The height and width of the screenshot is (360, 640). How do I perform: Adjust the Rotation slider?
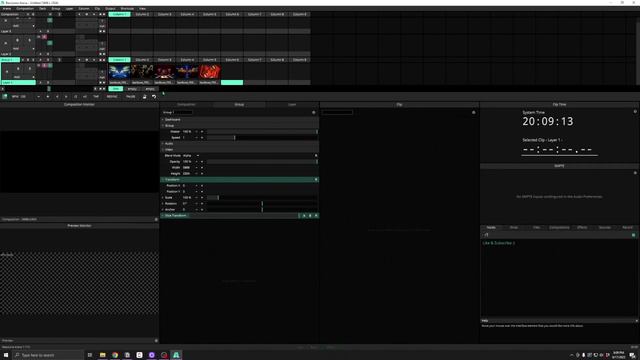click(x=262, y=204)
